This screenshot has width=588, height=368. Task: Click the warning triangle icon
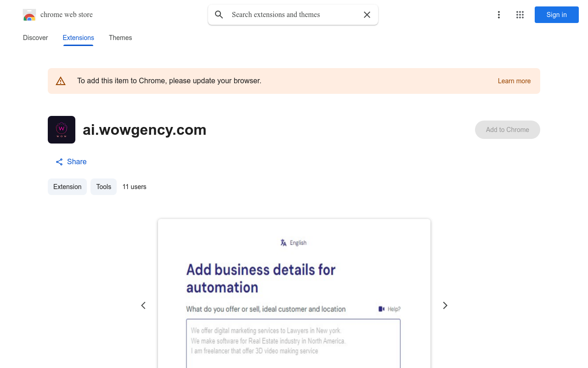pyautogui.click(x=61, y=81)
